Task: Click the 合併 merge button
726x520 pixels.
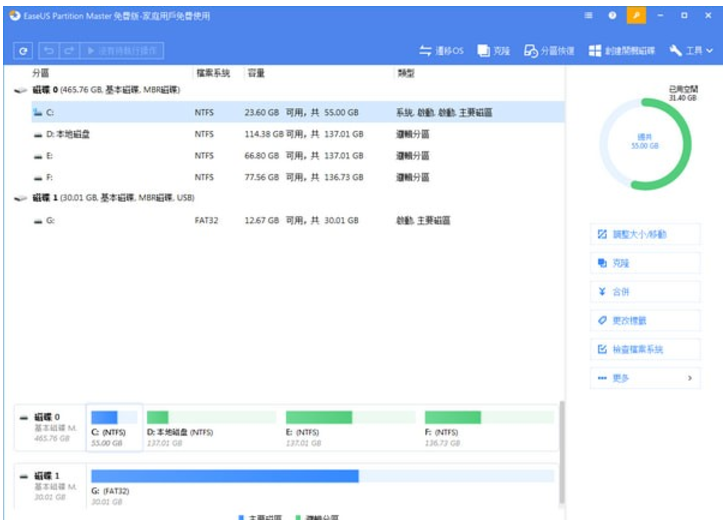Action: click(644, 292)
